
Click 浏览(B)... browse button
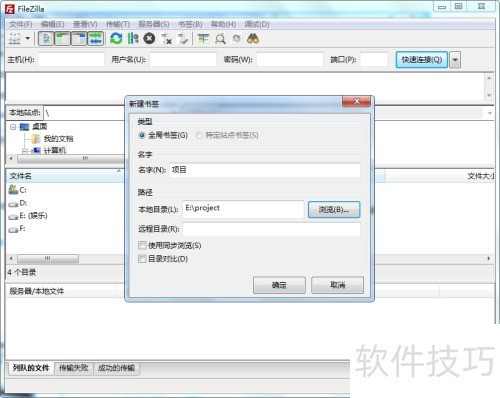(334, 210)
